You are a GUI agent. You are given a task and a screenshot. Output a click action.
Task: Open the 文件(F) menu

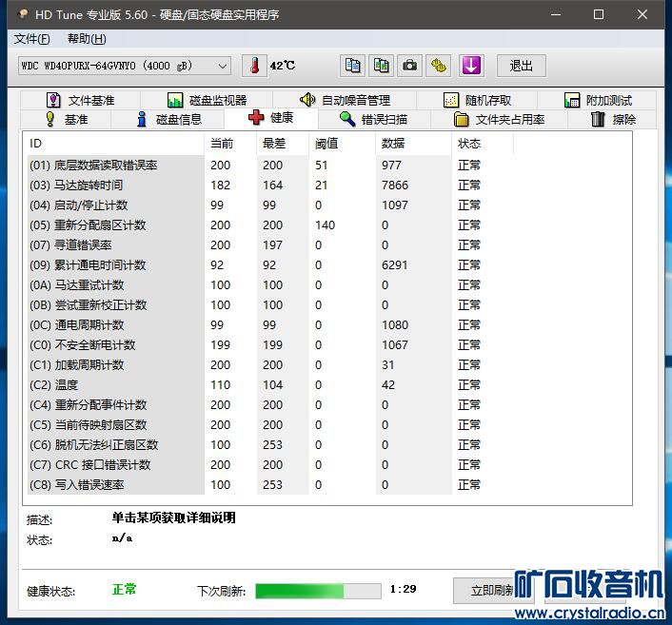click(x=31, y=39)
